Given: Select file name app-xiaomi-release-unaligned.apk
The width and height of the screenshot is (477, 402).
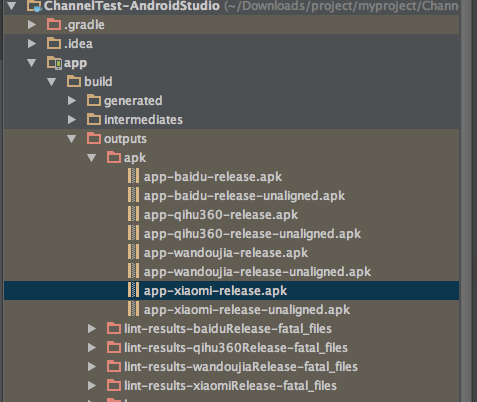Looking at the screenshot, I should [247, 310].
